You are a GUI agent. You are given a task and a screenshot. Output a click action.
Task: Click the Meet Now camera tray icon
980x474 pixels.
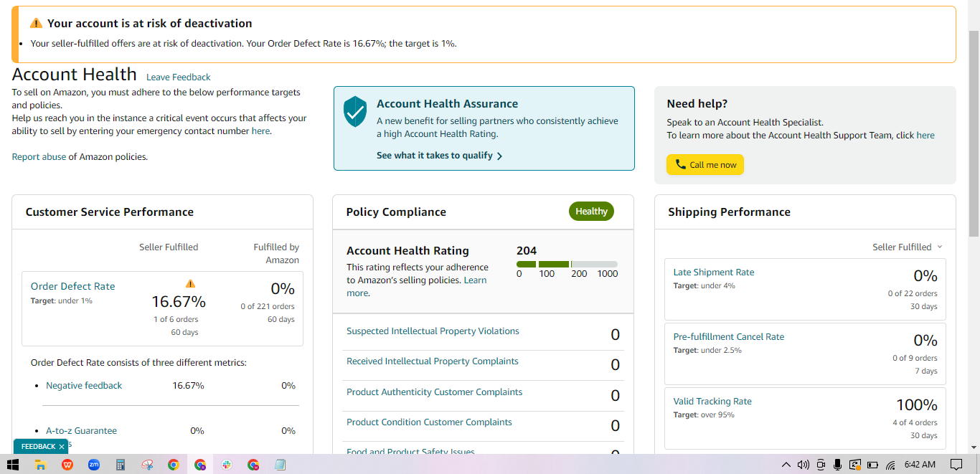click(x=821, y=465)
